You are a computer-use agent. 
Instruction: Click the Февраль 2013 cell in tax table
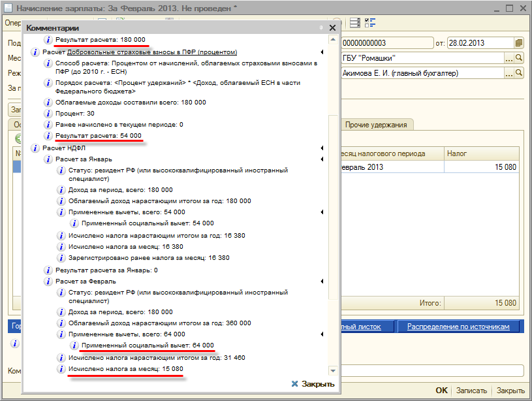(x=392, y=167)
